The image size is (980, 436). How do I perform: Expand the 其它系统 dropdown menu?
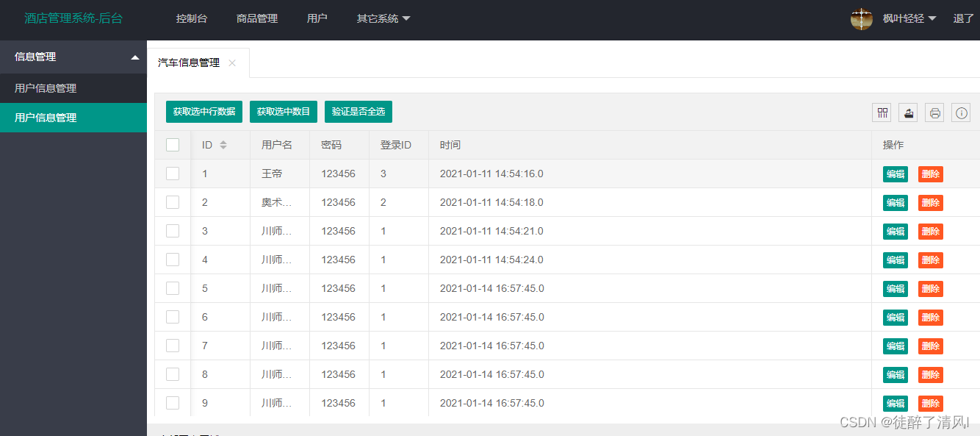click(x=383, y=18)
